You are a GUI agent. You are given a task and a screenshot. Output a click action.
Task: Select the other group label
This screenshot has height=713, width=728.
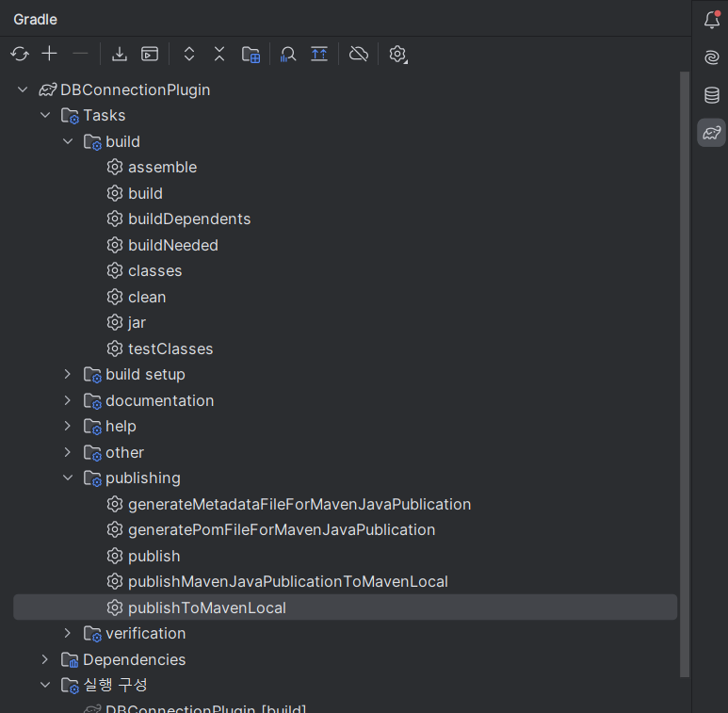point(124,452)
